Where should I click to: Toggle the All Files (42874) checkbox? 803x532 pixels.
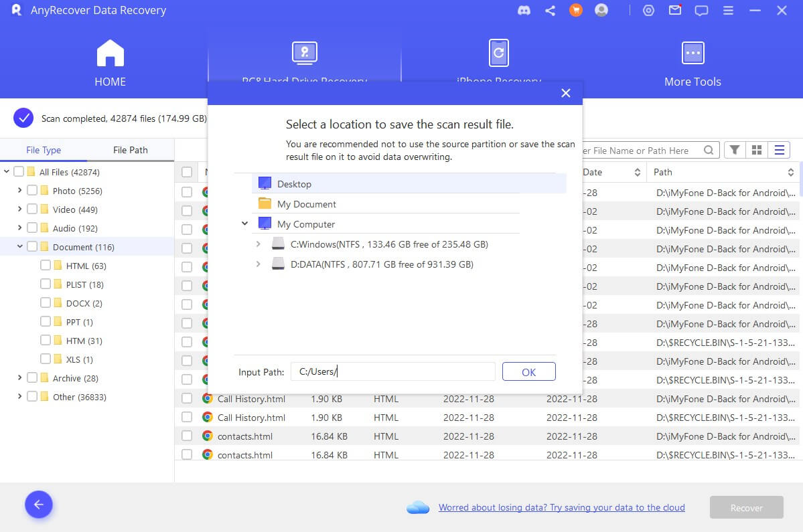click(19, 172)
